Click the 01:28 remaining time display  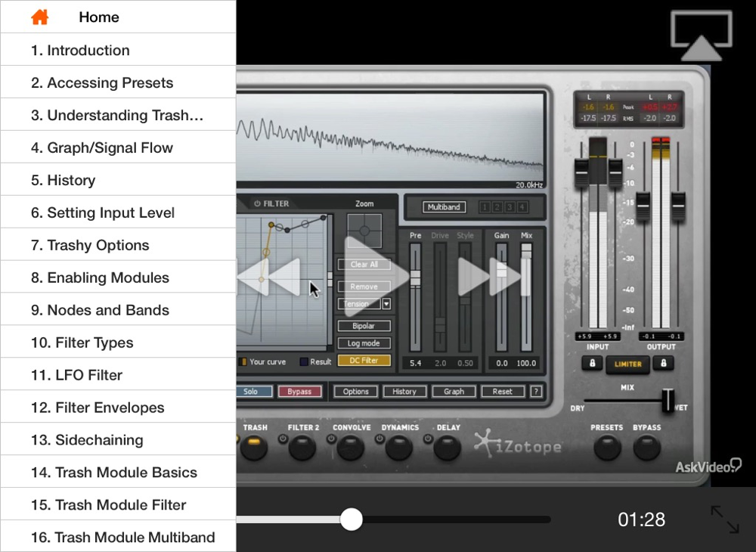641,519
